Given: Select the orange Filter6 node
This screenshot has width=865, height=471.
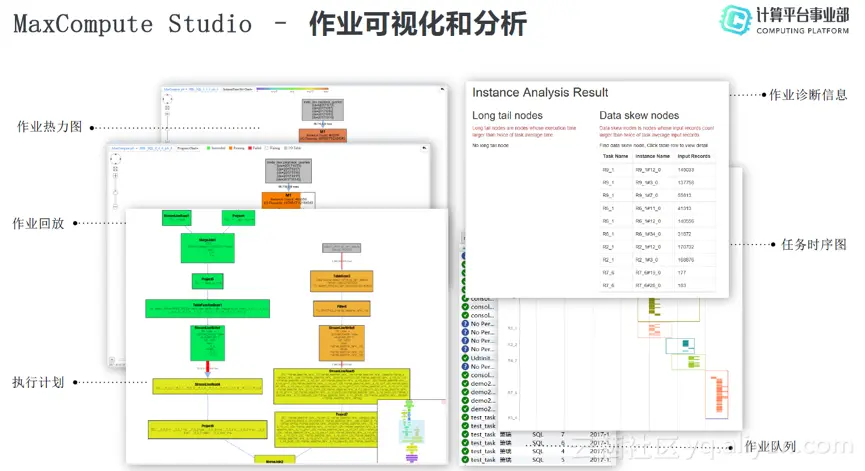Looking at the screenshot, I should coord(341,308).
